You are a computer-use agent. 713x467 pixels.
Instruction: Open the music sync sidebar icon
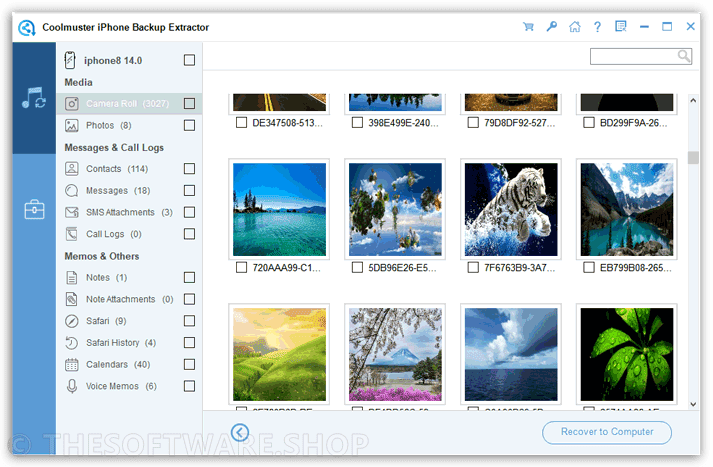pos(34,97)
